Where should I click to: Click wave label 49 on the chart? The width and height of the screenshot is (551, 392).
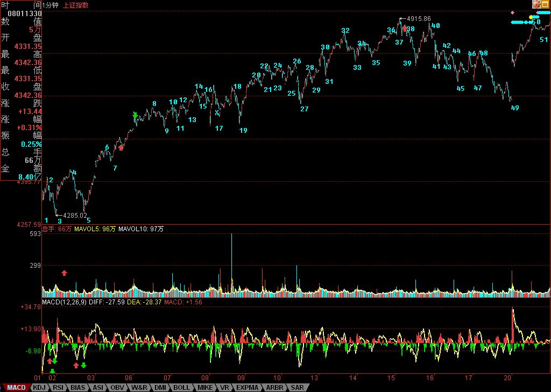(515, 108)
